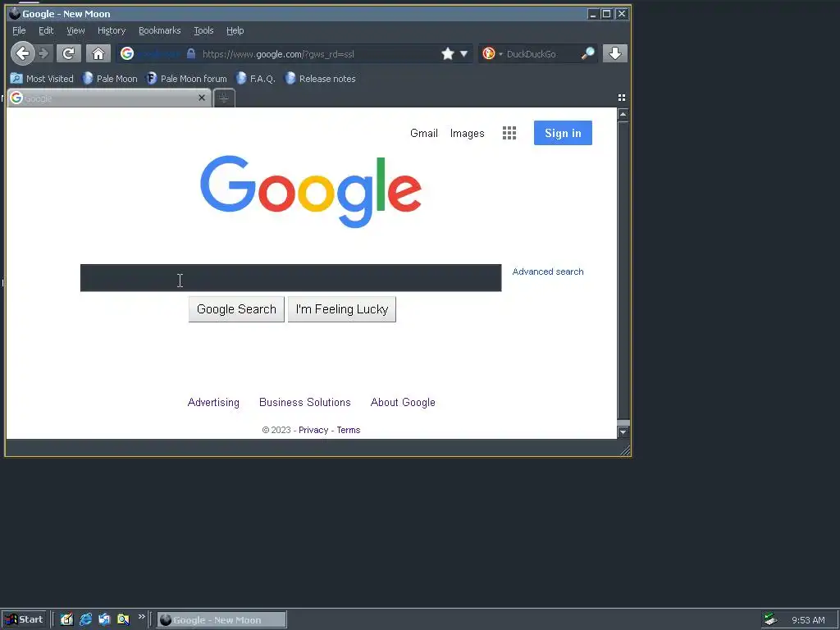Click the New Moon title bar icon
Viewport: 840px width, 630px height.
coord(15,14)
